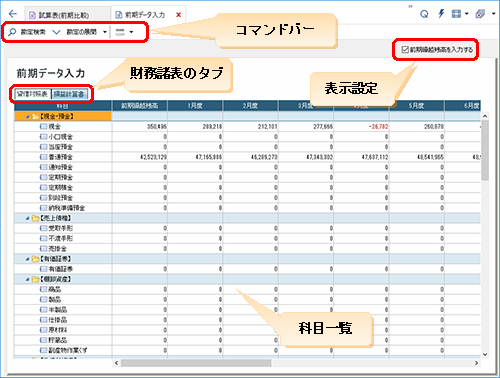The height and width of the screenshot is (378, 500).
Task: Go back using the left arrow icon
Action: pos(13,14)
